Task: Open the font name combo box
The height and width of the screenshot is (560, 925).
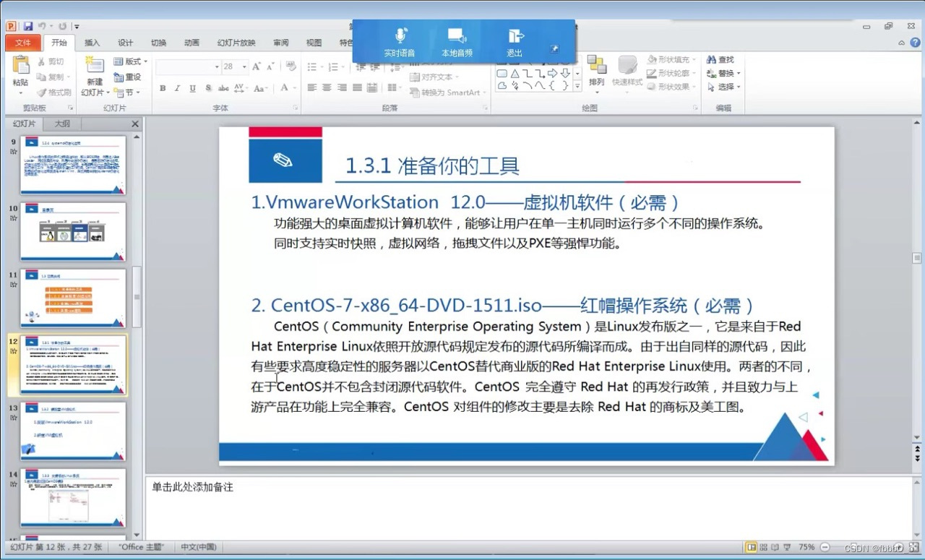Action: [188, 66]
